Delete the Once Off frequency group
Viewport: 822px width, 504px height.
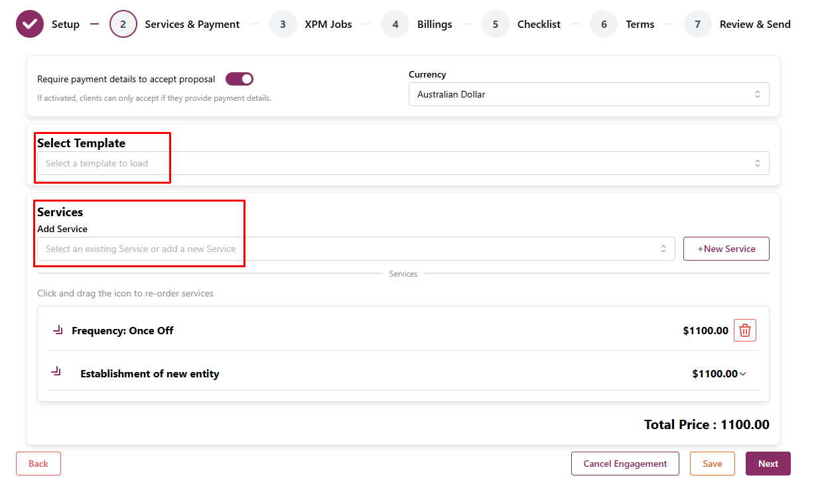[744, 330]
